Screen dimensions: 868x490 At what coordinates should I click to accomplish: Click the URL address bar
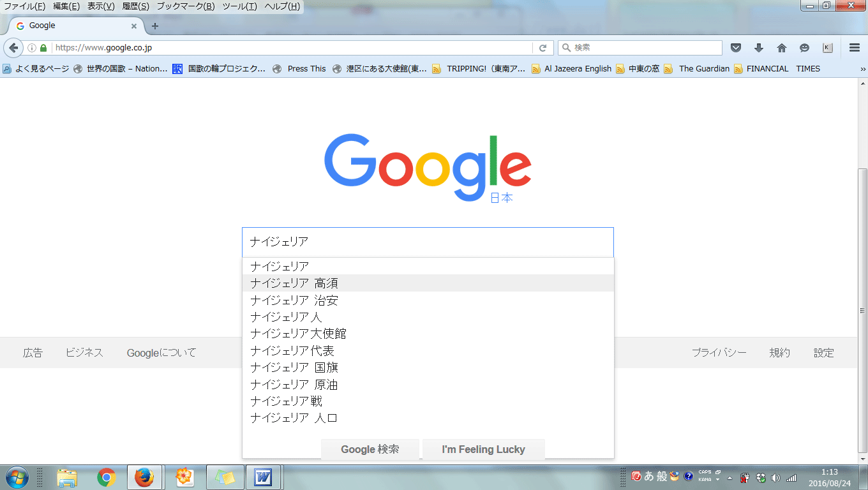coord(292,48)
